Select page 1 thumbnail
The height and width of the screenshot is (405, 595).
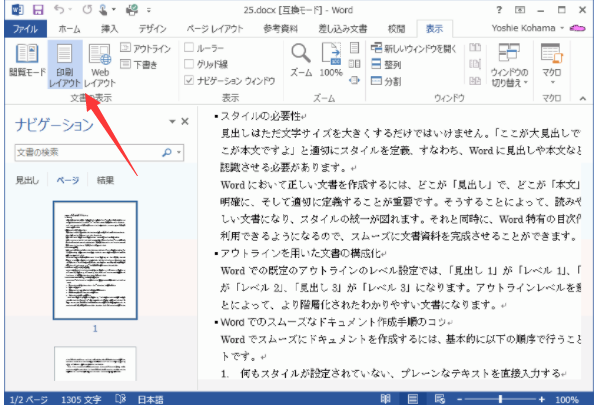pos(95,260)
